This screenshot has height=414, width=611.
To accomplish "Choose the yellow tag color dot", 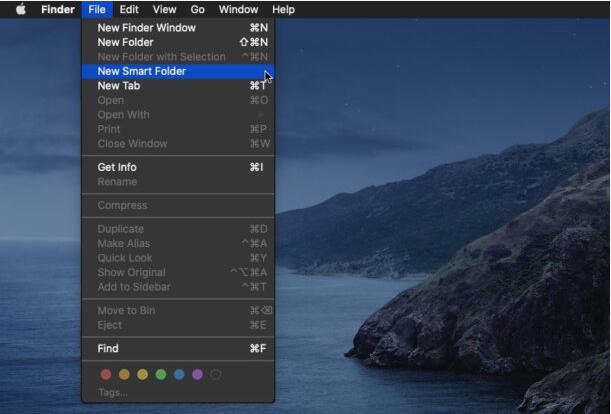I will coord(142,374).
